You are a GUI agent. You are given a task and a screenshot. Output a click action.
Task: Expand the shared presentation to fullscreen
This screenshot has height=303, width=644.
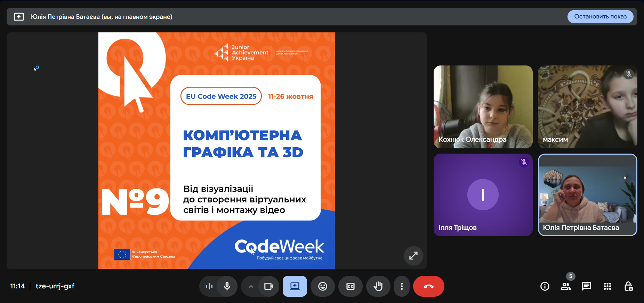tap(413, 256)
